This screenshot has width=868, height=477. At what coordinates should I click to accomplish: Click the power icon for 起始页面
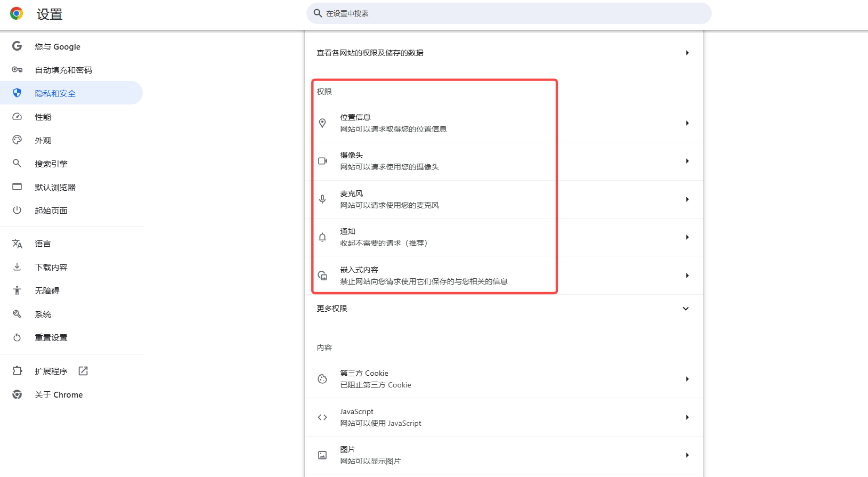[17, 211]
